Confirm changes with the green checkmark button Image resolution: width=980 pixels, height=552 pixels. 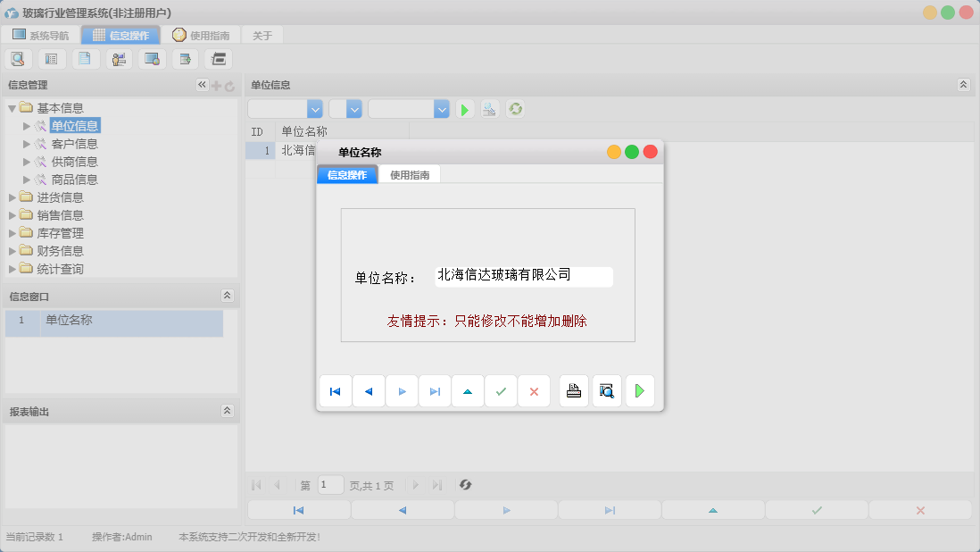coord(501,390)
